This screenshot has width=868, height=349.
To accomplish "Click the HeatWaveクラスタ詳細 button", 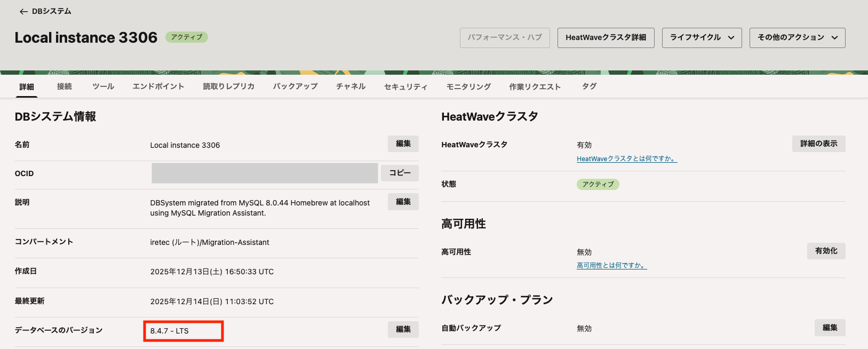I will coord(606,38).
